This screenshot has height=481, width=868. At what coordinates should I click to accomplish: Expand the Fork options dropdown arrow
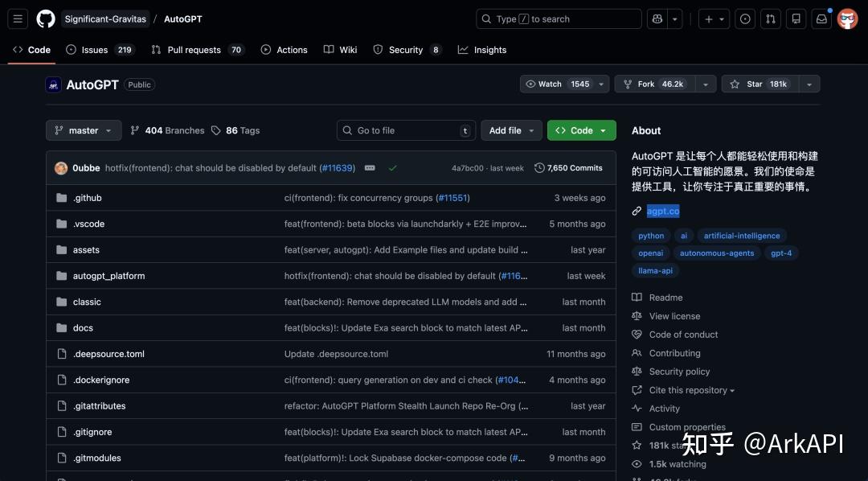click(706, 84)
